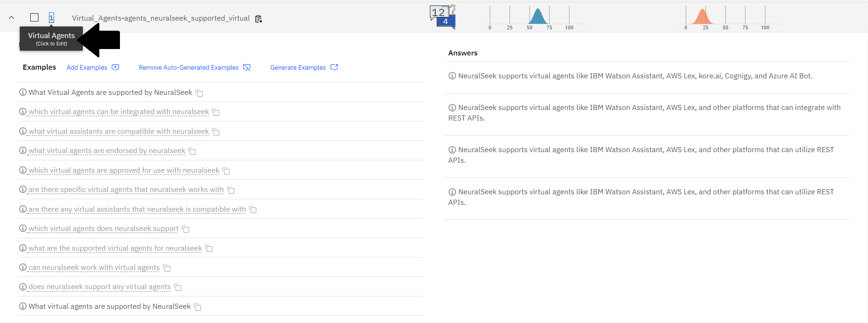Click info icon beside 'which virtual agents can be integrated'

click(23, 111)
